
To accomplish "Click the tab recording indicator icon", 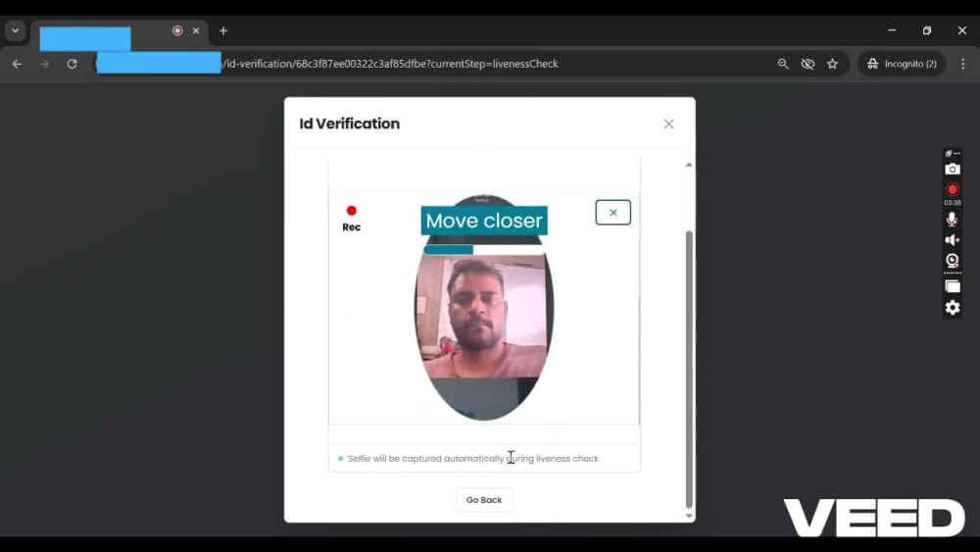I will coord(177,30).
